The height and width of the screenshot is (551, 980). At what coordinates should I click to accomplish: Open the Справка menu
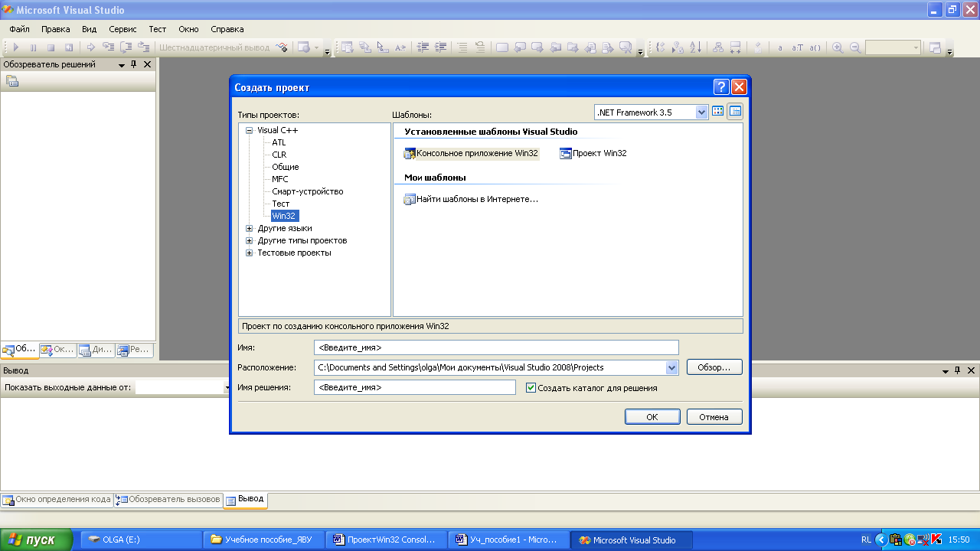pyautogui.click(x=227, y=29)
